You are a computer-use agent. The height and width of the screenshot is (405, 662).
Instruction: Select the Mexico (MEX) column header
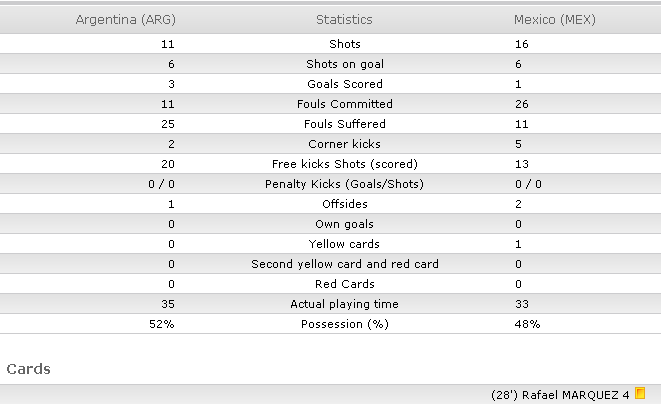pos(554,20)
